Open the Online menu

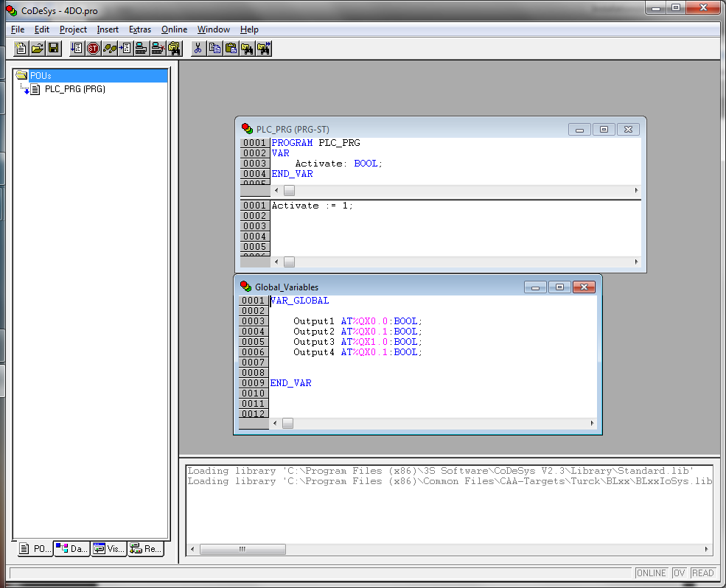(174, 29)
